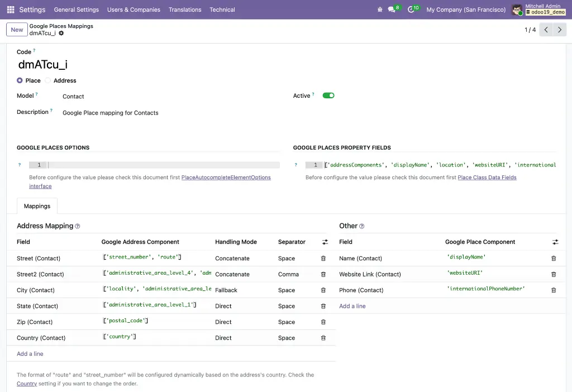Select the Mappings tab

coord(37,206)
